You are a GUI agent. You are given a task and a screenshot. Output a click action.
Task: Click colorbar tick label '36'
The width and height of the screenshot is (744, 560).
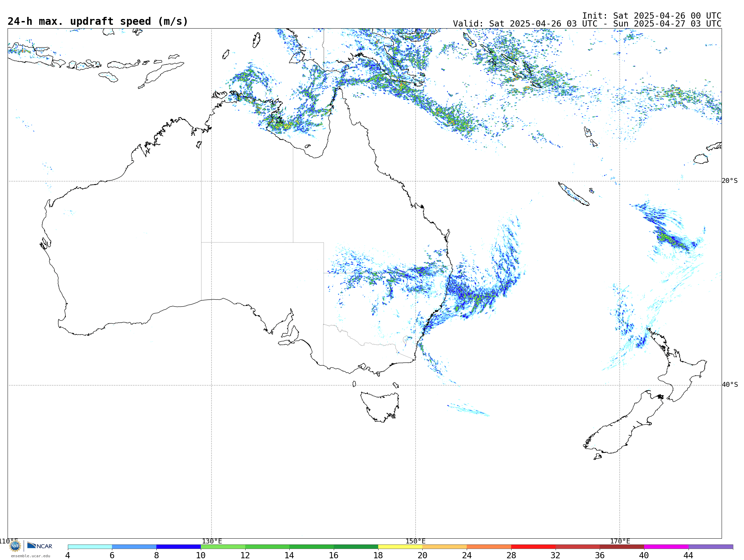[600, 556]
